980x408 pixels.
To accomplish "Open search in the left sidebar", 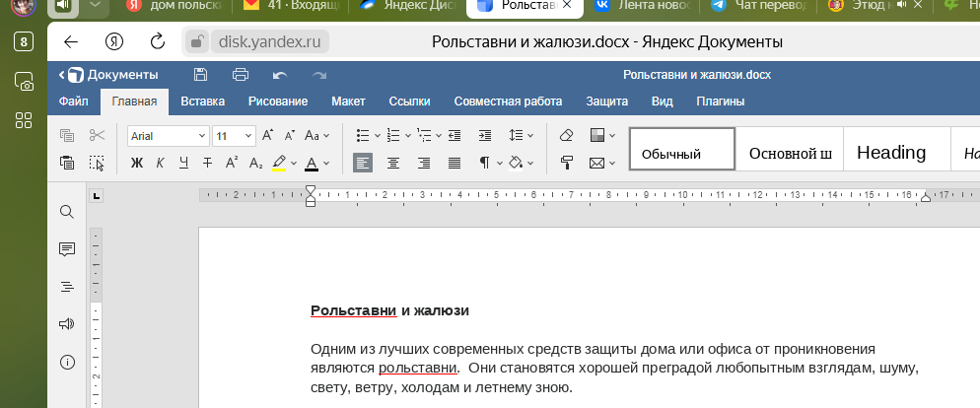I will (x=67, y=212).
